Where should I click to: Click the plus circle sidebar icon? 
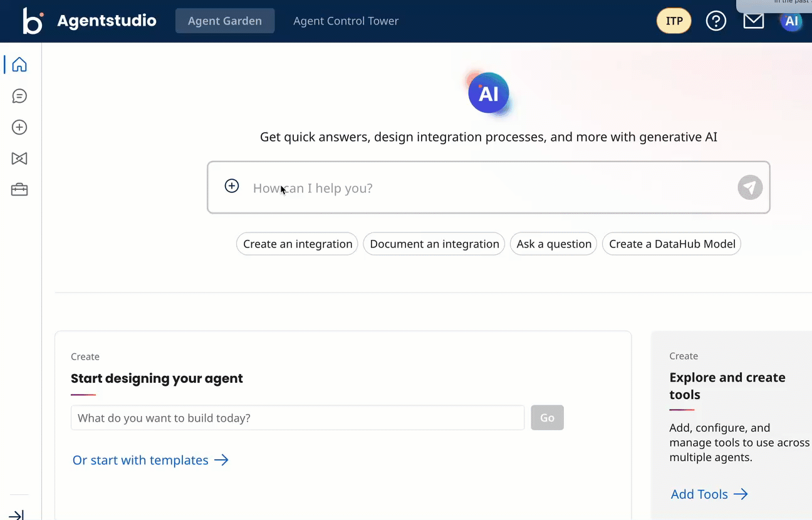[x=19, y=127]
